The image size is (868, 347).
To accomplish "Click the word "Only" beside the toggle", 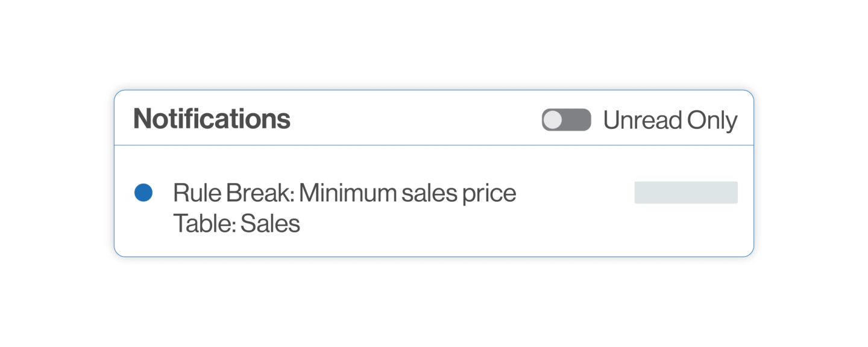I will tap(712, 120).
